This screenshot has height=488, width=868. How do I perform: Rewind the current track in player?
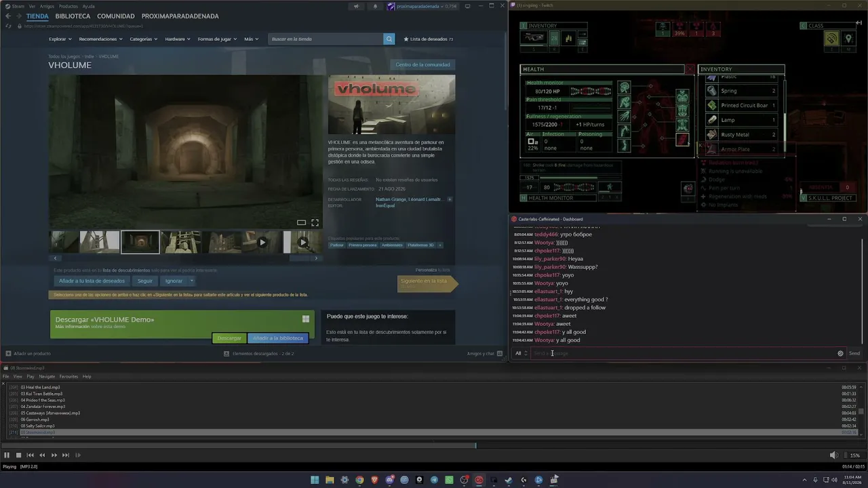(x=42, y=455)
